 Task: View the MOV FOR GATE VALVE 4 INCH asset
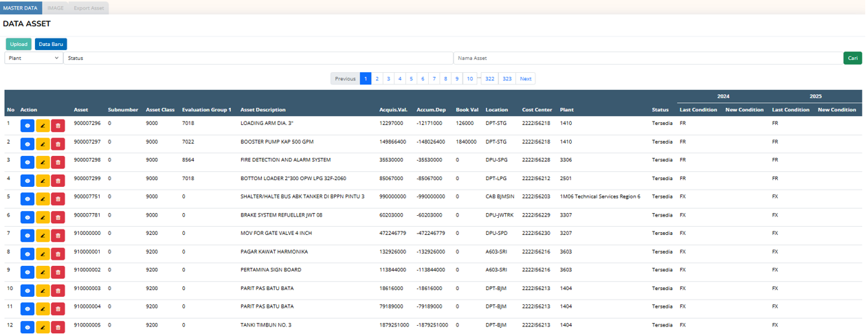point(27,236)
